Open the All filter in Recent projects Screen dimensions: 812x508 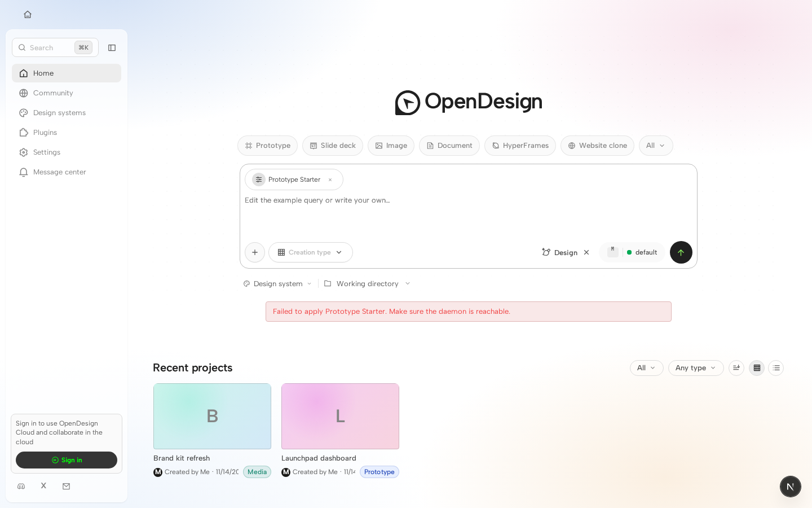pos(647,368)
